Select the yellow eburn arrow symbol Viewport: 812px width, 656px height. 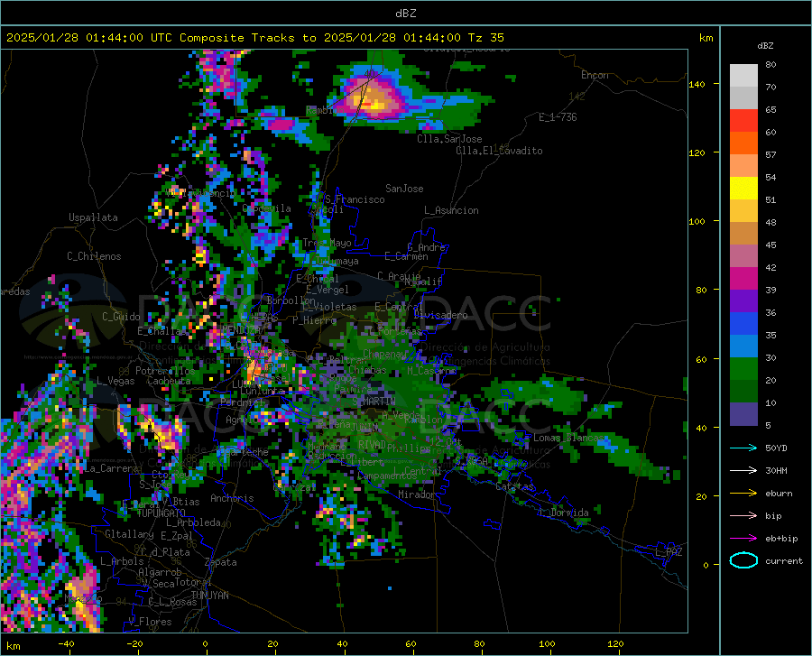(743, 493)
